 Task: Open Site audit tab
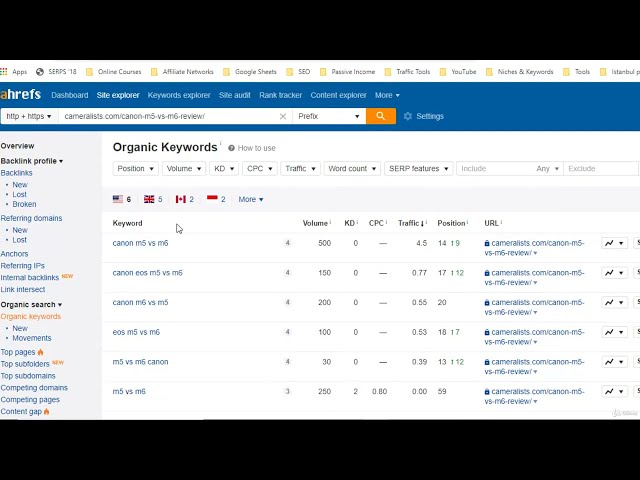(235, 95)
